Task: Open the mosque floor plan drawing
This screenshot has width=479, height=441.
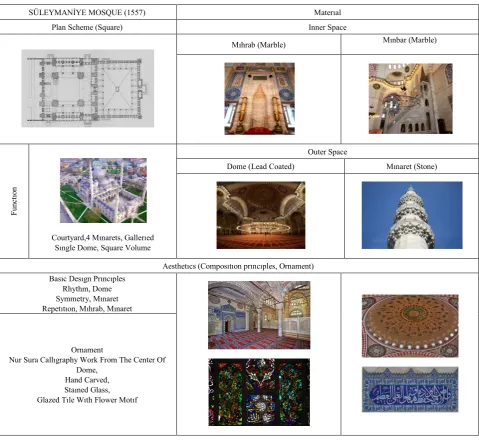Action: click(88, 88)
